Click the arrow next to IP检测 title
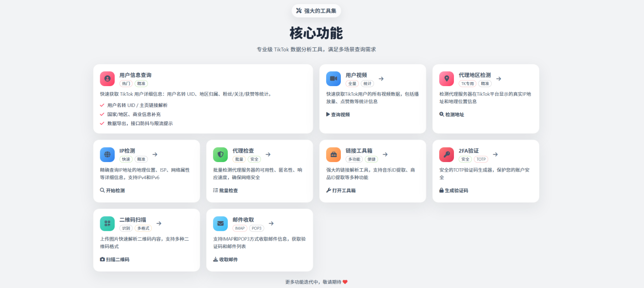This screenshot has width=644, height=288. click(x=155, y=154)
